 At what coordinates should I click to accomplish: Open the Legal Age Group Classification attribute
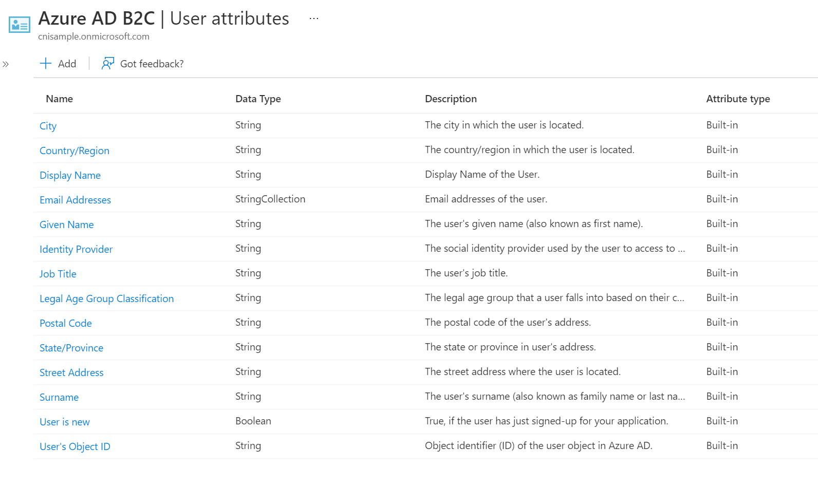pos(106,298)
